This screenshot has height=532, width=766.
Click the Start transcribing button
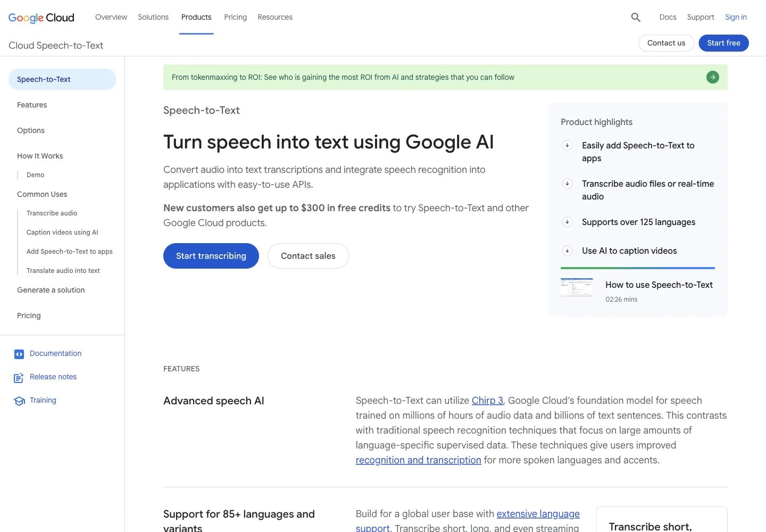click(x=211, y=256)
